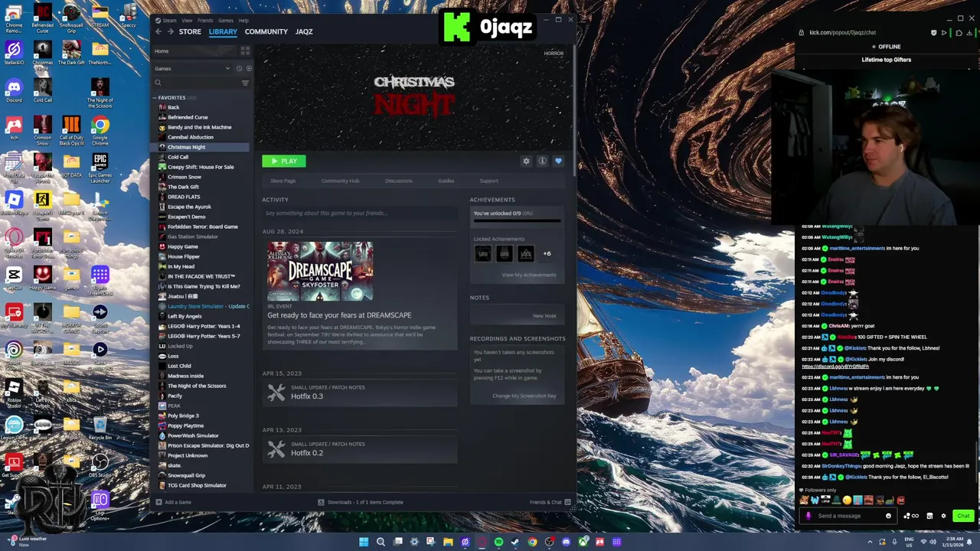The width and height of the screenshot is (980, 551).
Task: Click Change My Screenshot Key
Action: (524, 396)
